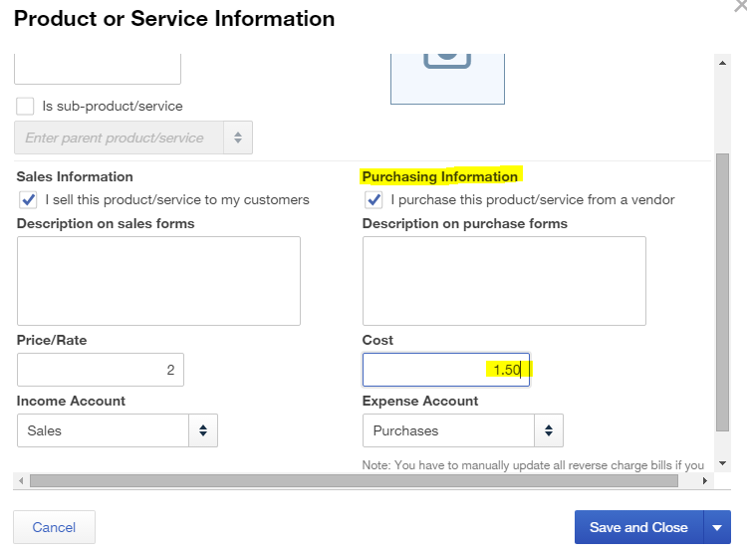747x560 pixels.
Task: Click the vertical scrollbar up arrow
Action: pos(723,63)
